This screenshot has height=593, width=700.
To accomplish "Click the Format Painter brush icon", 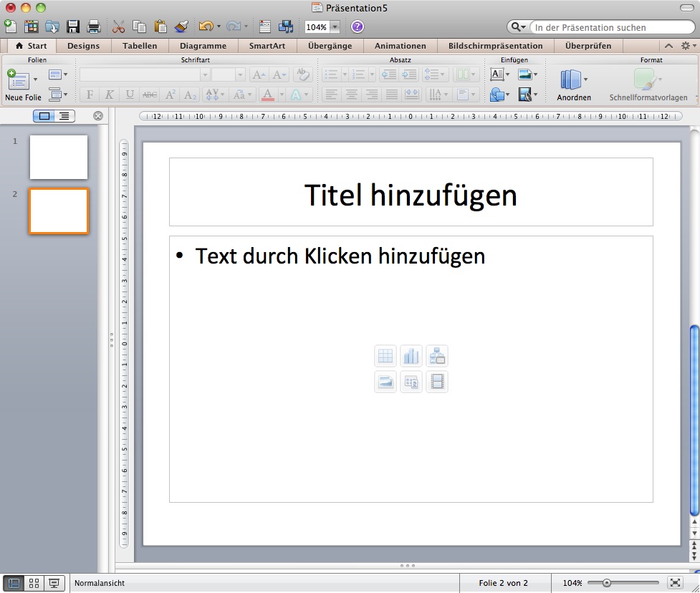I will pos(181,27).
